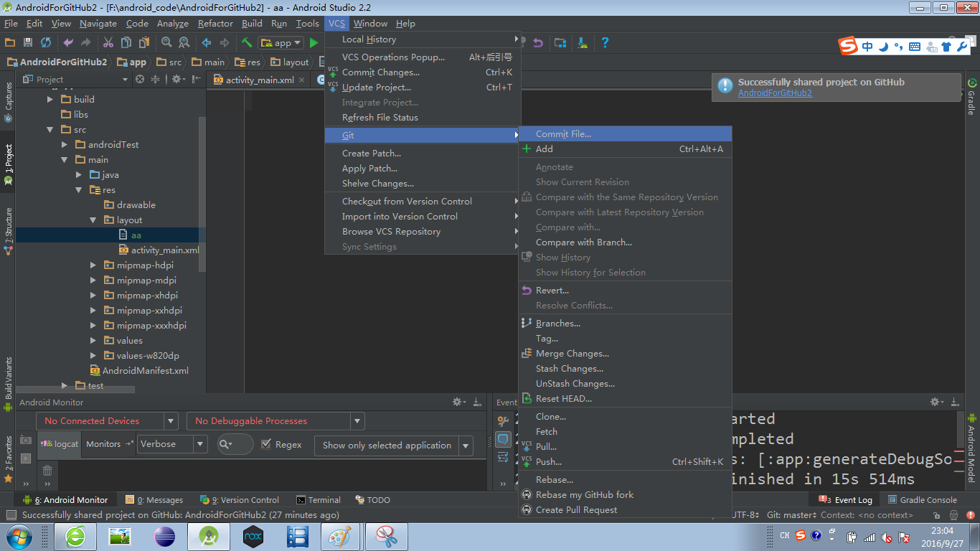Image resolution: width=980 pixels, height=551 pixels.
Task: Choose Push... from the Git submenu
Action: click(625, 462)
